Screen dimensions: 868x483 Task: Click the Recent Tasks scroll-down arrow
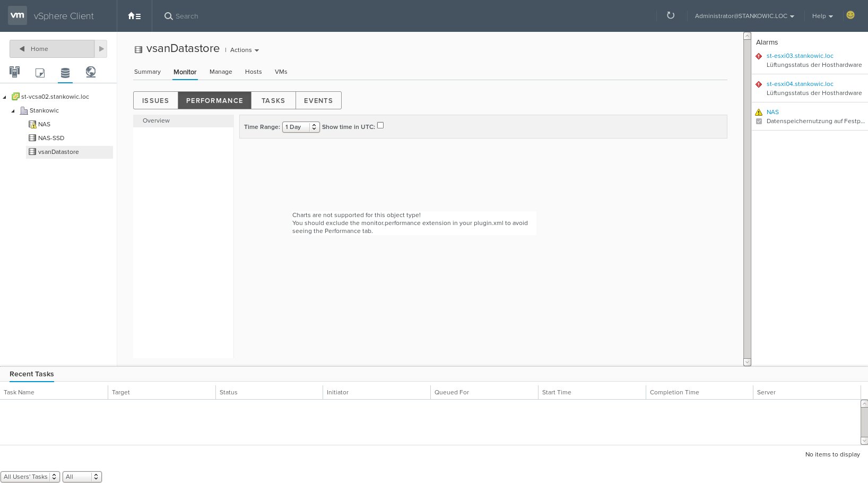(x=864, y=441)
